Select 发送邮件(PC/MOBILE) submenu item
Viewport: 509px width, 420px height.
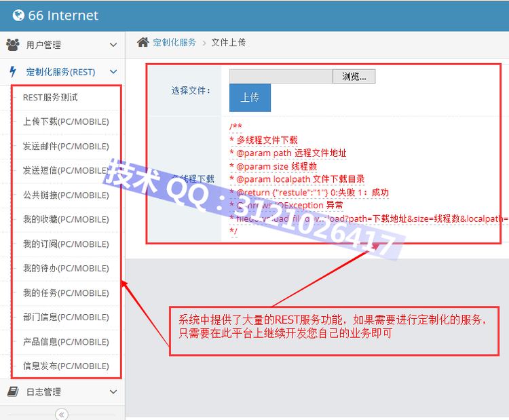point(66,147)
